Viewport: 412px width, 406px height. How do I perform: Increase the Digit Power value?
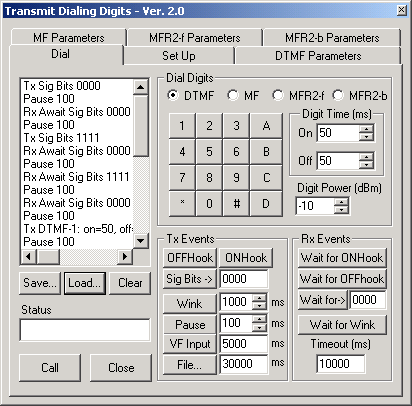[x=341, y=202]
